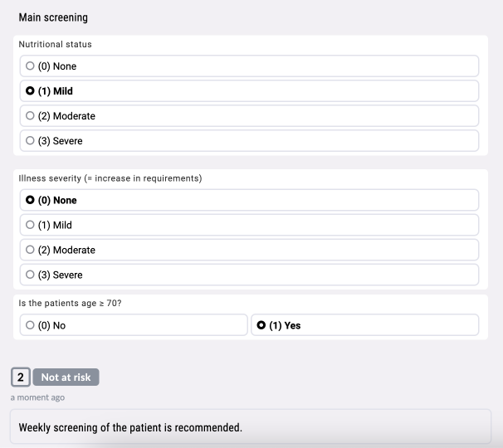Set Illness severity to (1) Mild
This screenshot has width=503, height=448.
tap(249, 225)
